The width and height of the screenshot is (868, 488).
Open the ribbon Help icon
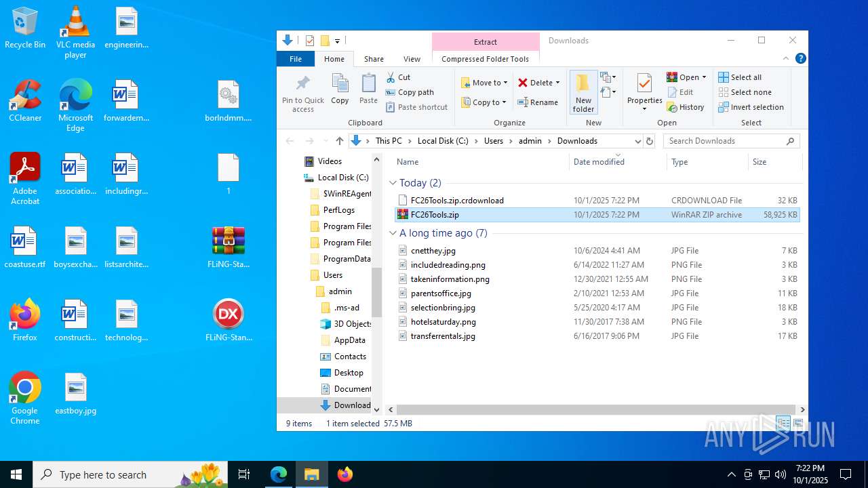tap(800, 59)
